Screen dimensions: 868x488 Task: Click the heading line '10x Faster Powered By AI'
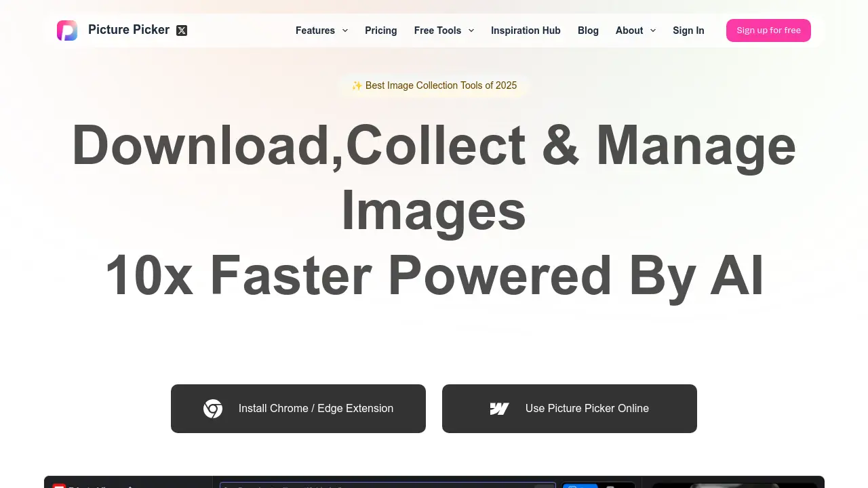click(x=434, y=275)
